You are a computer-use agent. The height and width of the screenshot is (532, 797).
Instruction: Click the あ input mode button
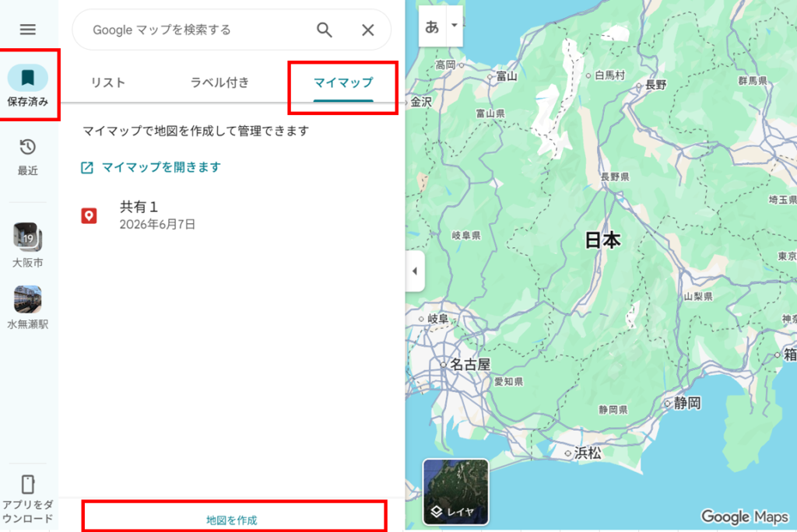[x=432, y=26]
